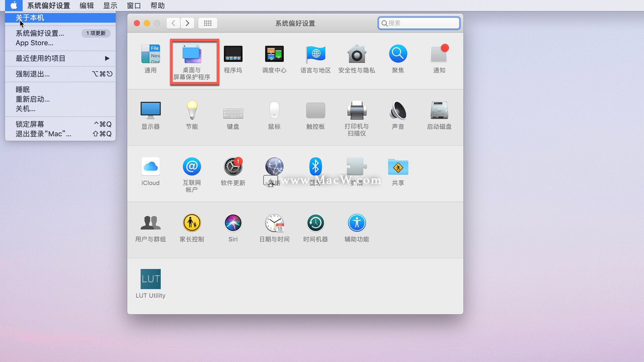Screen dimensions: 644x362
Task: Open LUT Utility preference pane
Action: [150, 279]
